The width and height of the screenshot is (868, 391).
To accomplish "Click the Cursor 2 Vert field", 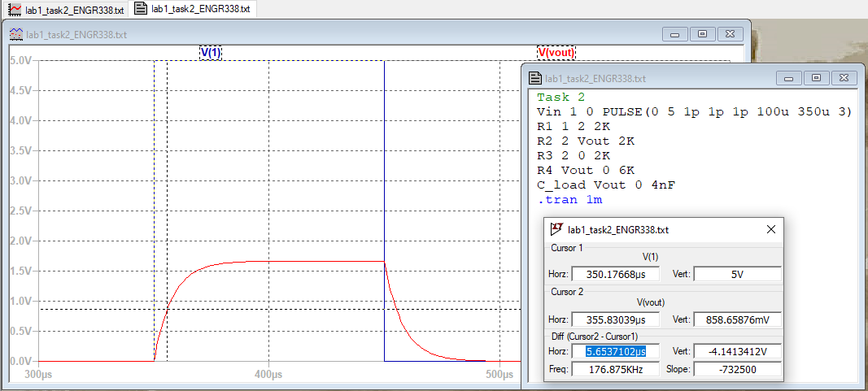I will tap(737, 319).
